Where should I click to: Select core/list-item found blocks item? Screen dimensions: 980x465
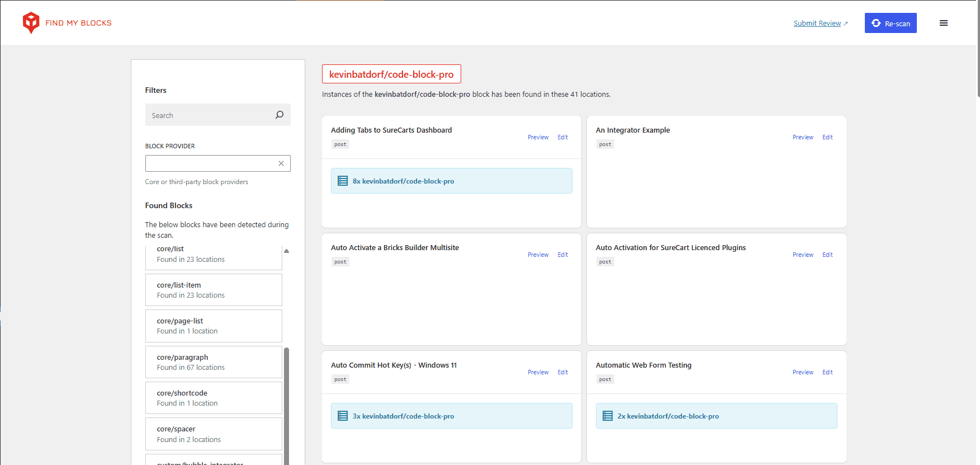pyautogui.click(x=214, y=290)
